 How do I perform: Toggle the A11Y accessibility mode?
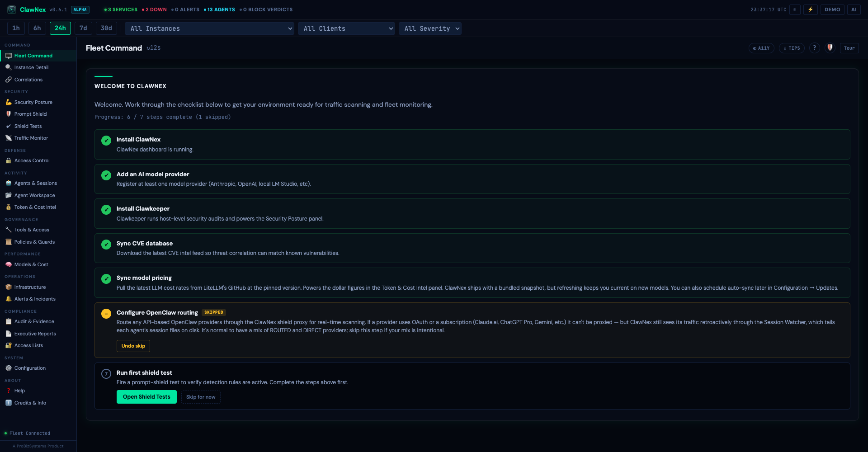[761, 48]
